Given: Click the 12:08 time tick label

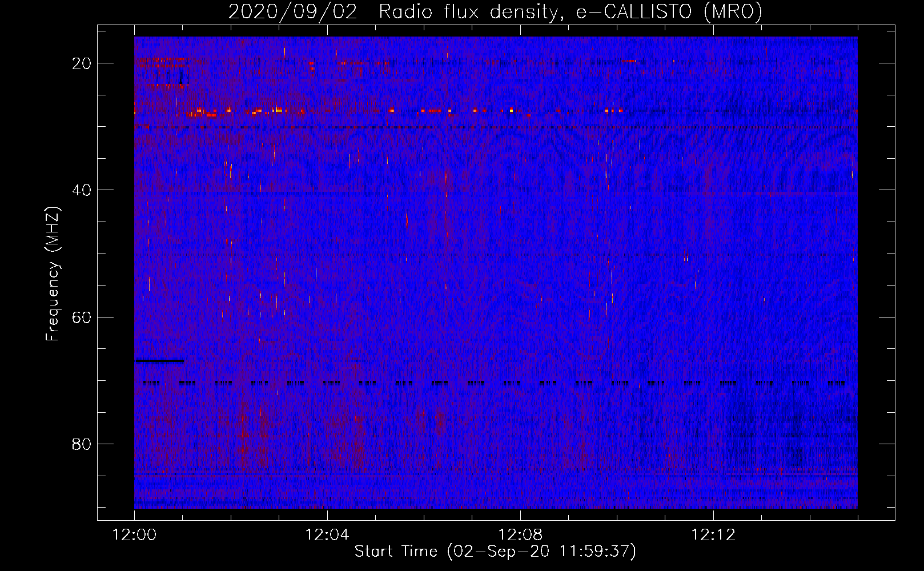Looking at the screenshot, I should 520,535.
